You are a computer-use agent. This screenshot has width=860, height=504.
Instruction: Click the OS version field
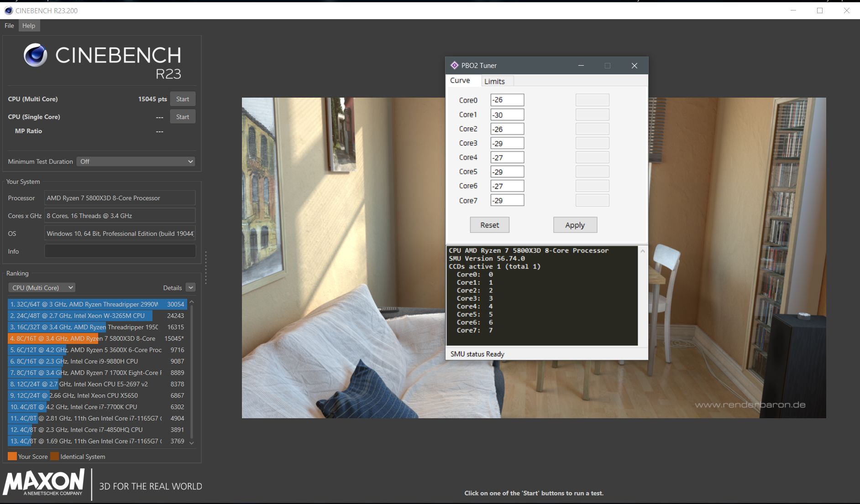[x=120, y=234]
